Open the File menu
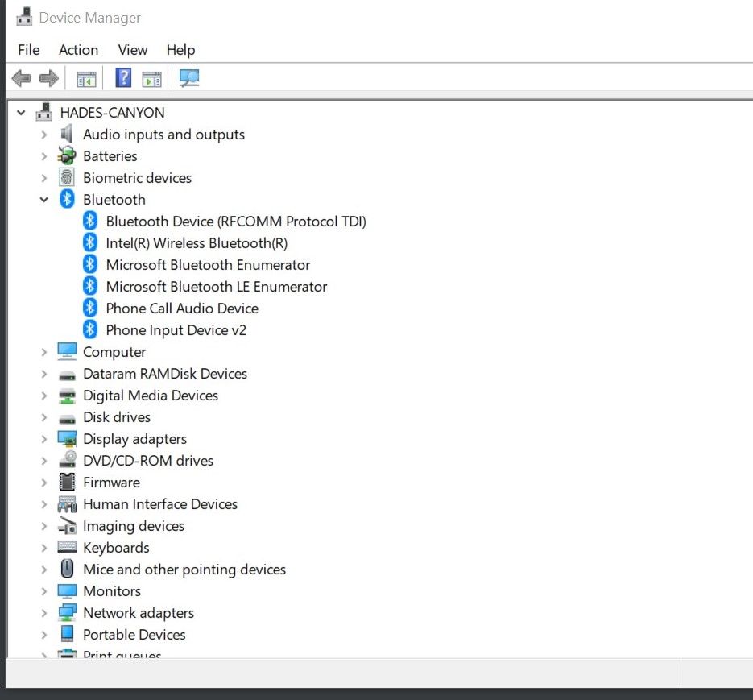Viewport: 753px width, 700px height. coord(29,50)
